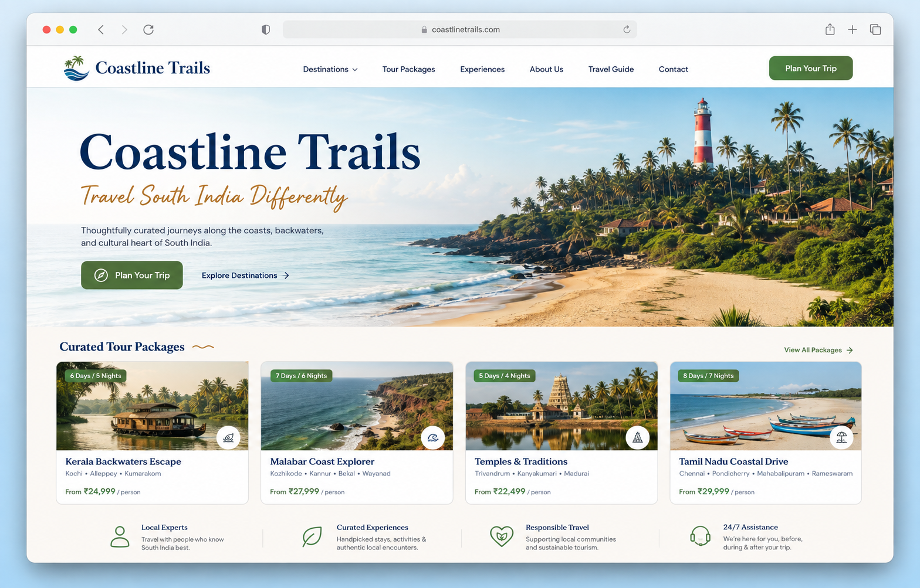
Task: Click the ₹22,499 price
Action: (x=509, y=491)
